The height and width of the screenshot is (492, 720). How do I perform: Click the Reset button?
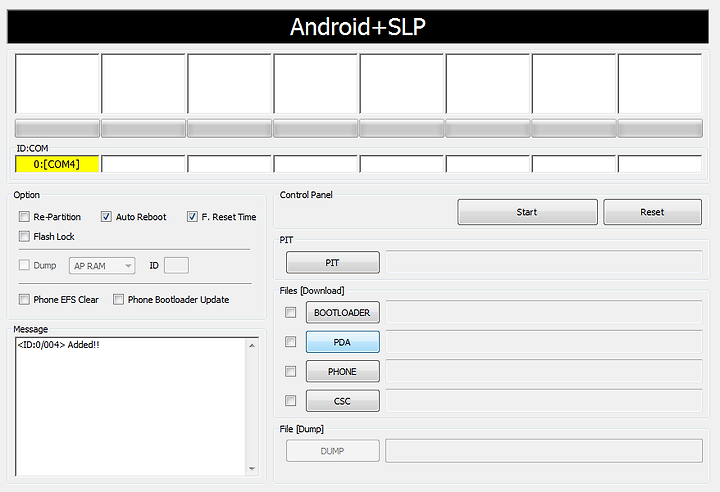pos(652,212)
